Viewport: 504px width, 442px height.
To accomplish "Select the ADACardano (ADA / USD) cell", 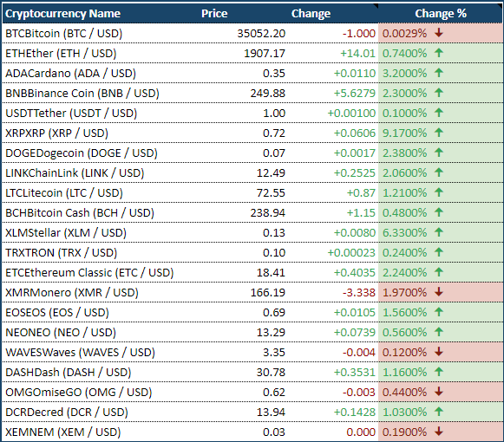I will coord(71,74).
